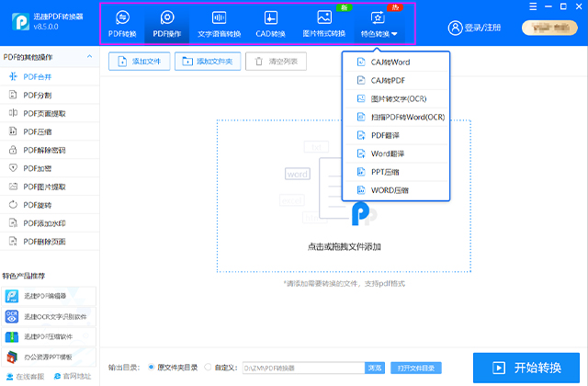This screenshot has width=588, height=386.
Task: Select PDF图片提取 in sidebar
Action: click(x=50, y=187)
